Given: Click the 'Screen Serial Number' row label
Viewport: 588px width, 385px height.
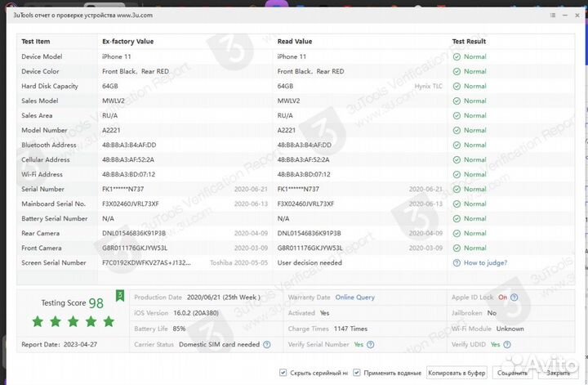Looking at the screenshot, I should pos(54,262).
